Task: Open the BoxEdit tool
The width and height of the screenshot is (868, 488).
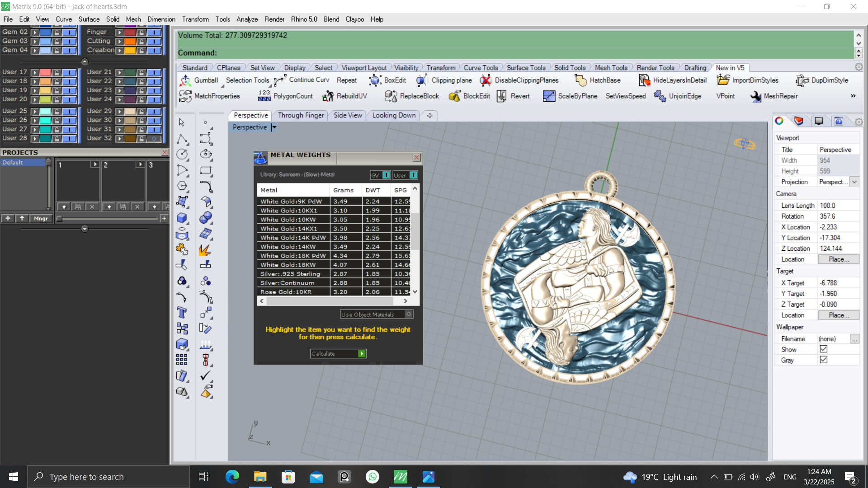Action: [x=375, y=80]
